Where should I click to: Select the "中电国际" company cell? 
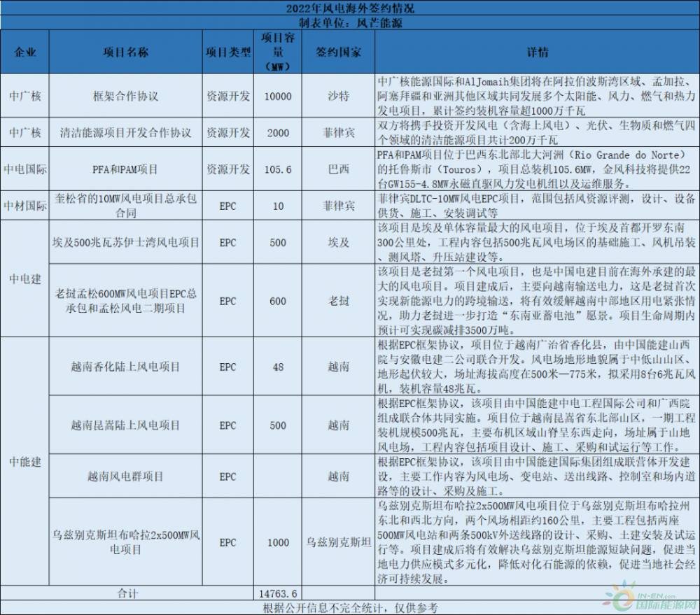click(25, 169)
